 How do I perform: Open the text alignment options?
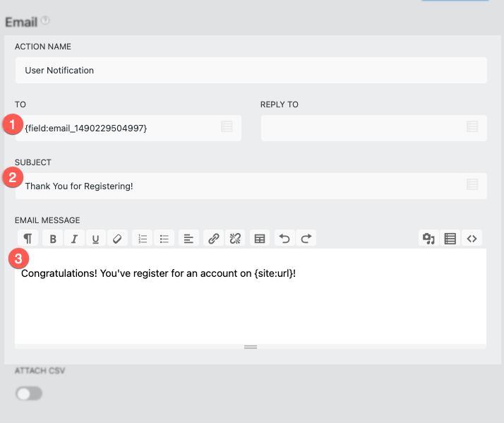point(188,239)
